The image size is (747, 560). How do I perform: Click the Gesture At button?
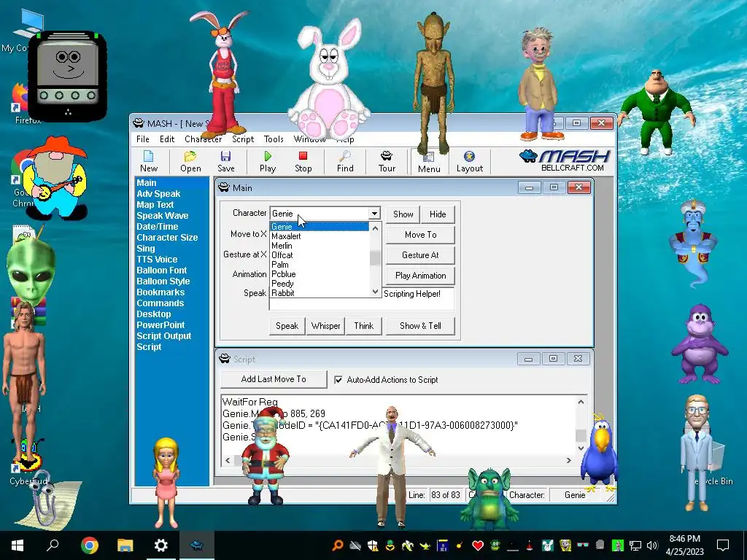(x=420, y=255)
